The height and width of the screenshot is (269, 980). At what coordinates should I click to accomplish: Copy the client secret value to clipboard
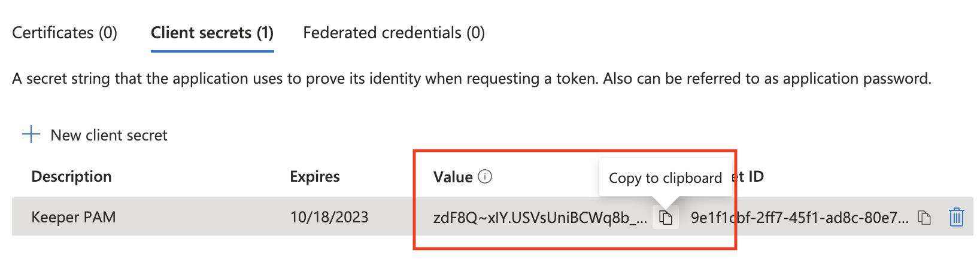tap(666, 218)
